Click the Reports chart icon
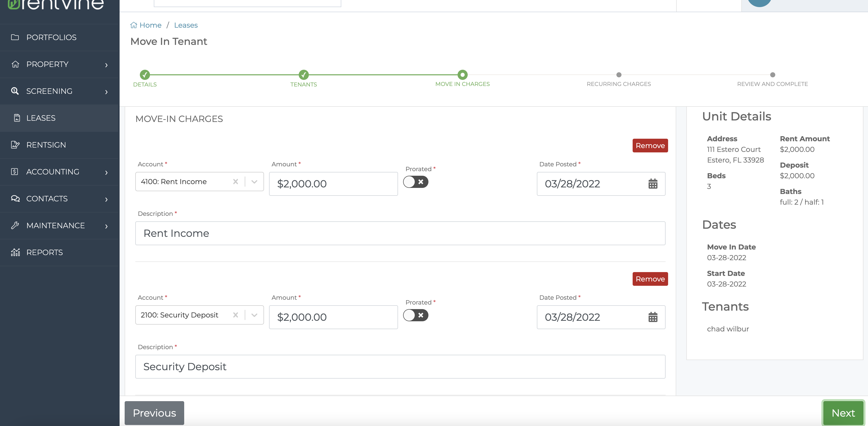 pyautogui.click(x=15, y=252)
